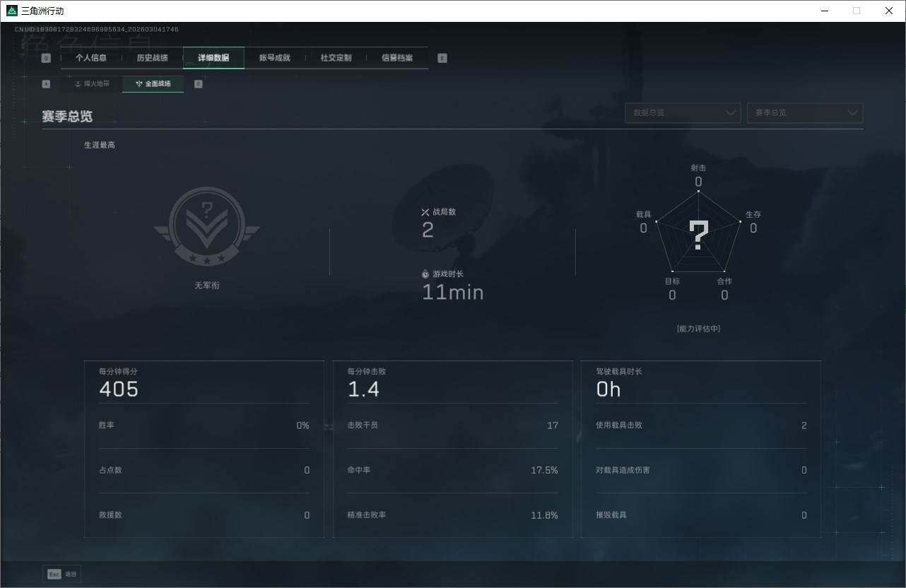Click the Q previous-tab key hint
The width and height of the screenshot is (906, 588).
click(47, 58)
